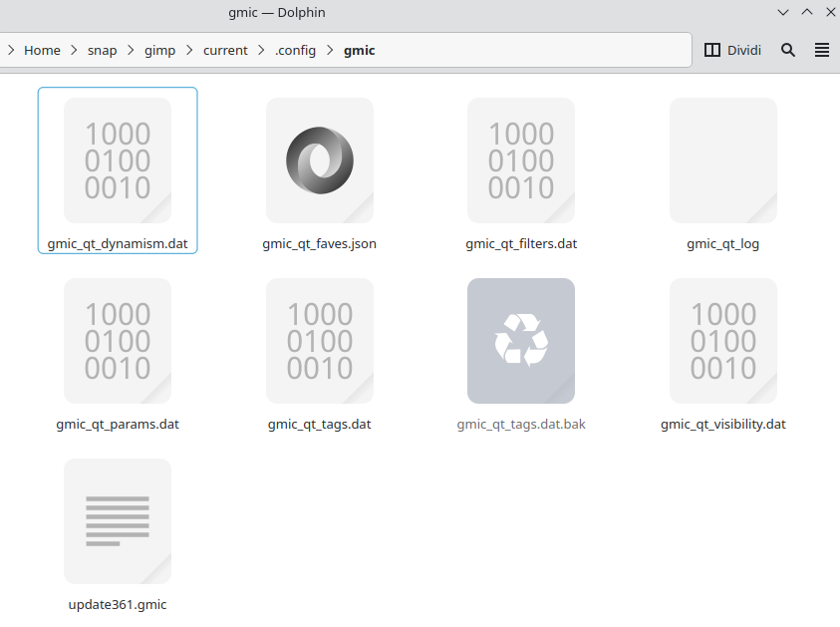Select the gmic_qt_params.dat file icon
Viewport: 840px width, 627px height.
coord(118,340)
